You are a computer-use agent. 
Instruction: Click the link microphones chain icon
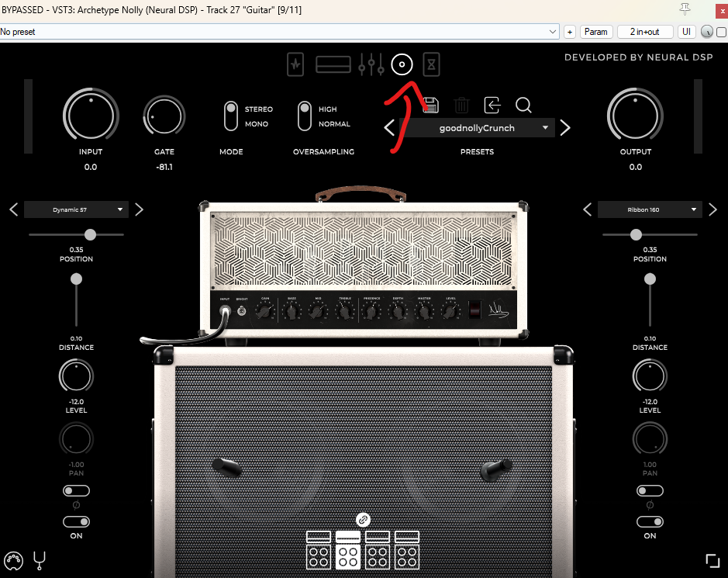coord(363,520)
